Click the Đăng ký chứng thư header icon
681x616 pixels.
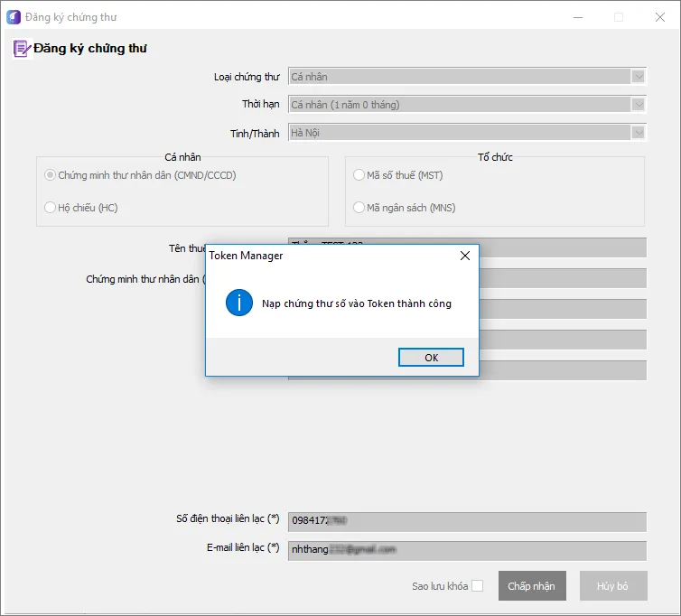[x=22, y=49]
